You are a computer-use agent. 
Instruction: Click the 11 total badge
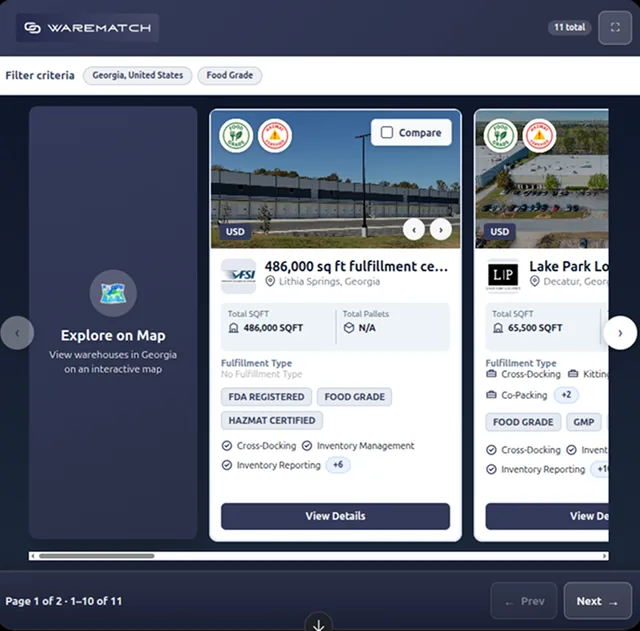pyautogui.click(x=569, y=27)
